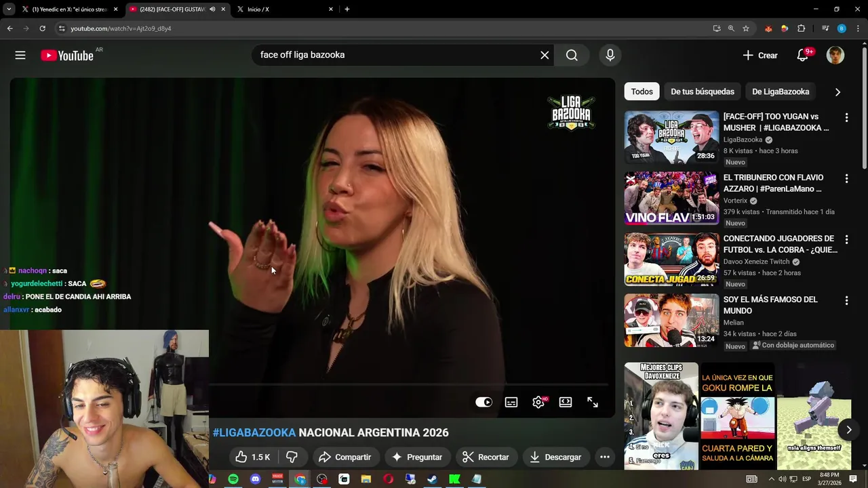Switch to the Yenedic en X tab

[71, 9]
